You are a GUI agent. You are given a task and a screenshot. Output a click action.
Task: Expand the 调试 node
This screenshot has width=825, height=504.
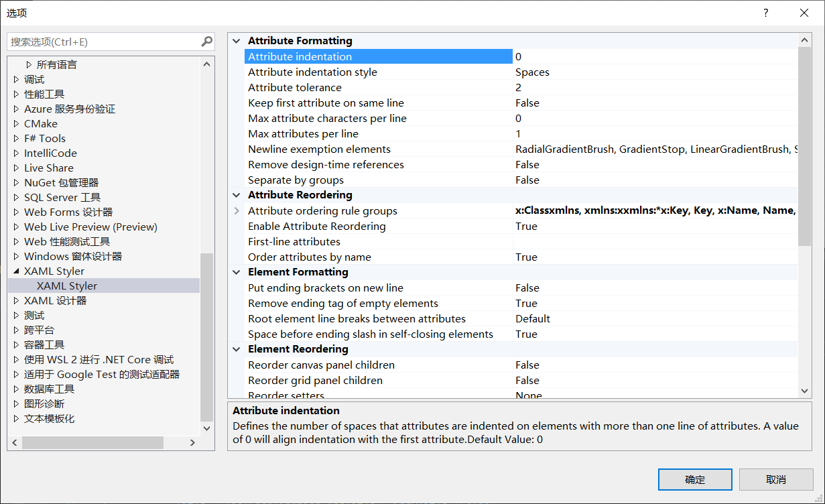pos(17,80)
